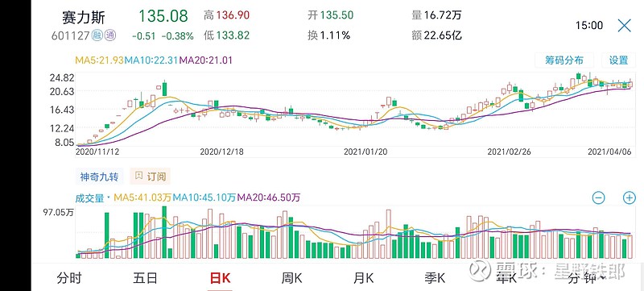
Task: Tap the 24.82 price axis label
Action: pyautogui.click(x=62, y=77)
